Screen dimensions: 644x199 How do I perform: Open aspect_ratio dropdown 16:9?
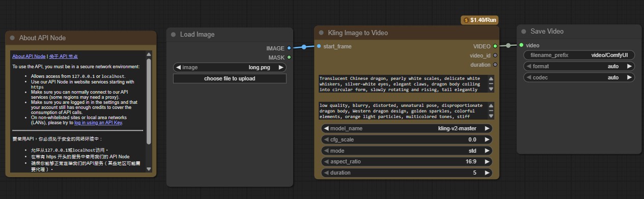pos(407,161)
